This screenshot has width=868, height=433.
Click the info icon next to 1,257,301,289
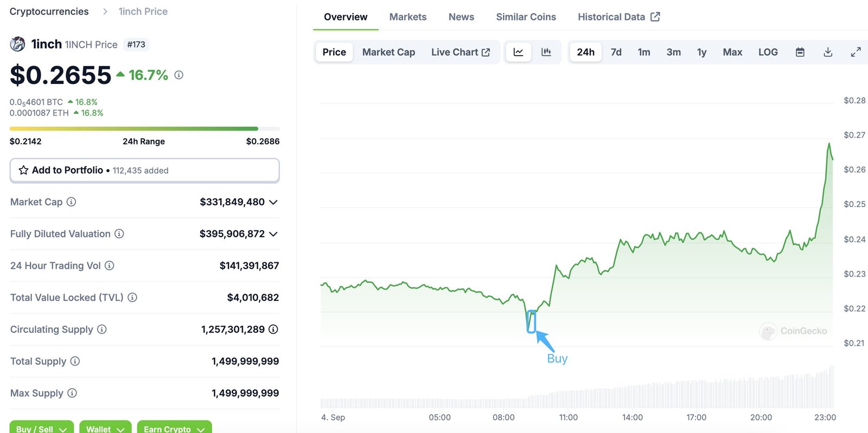pos(273,329)
